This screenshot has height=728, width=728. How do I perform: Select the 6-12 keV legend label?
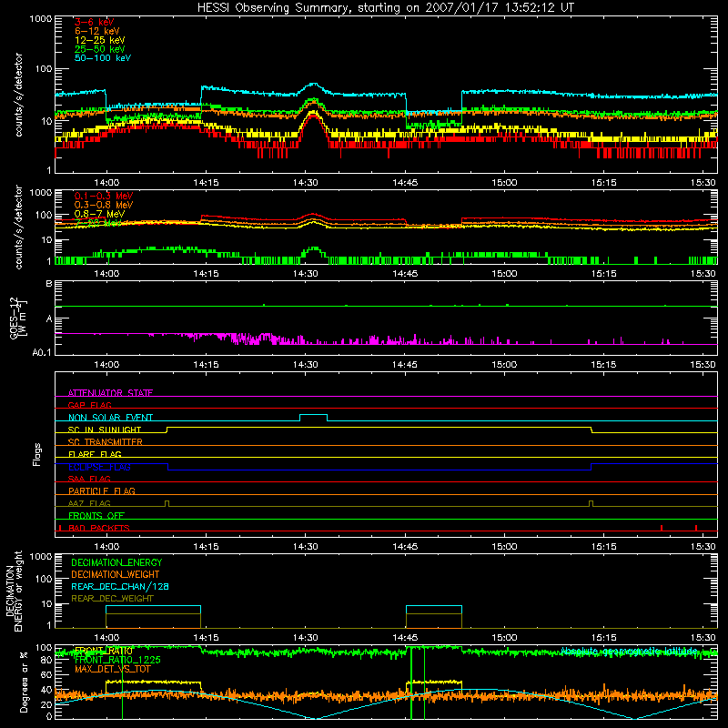coord(97,31)
